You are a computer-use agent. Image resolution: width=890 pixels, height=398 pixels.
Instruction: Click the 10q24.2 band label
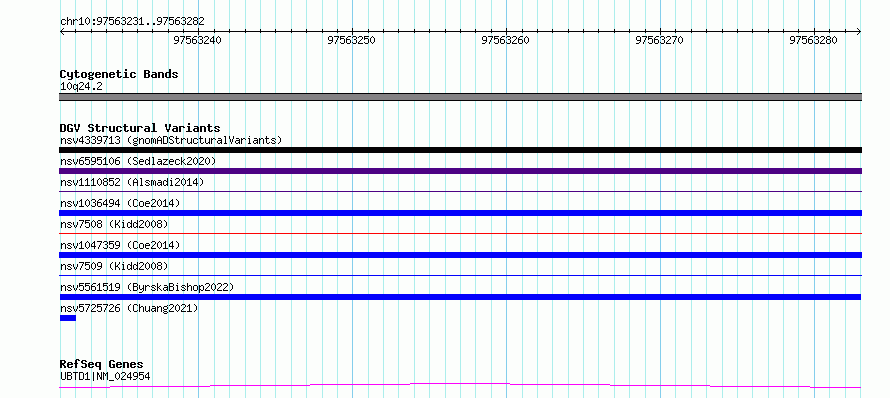point(81,87)
